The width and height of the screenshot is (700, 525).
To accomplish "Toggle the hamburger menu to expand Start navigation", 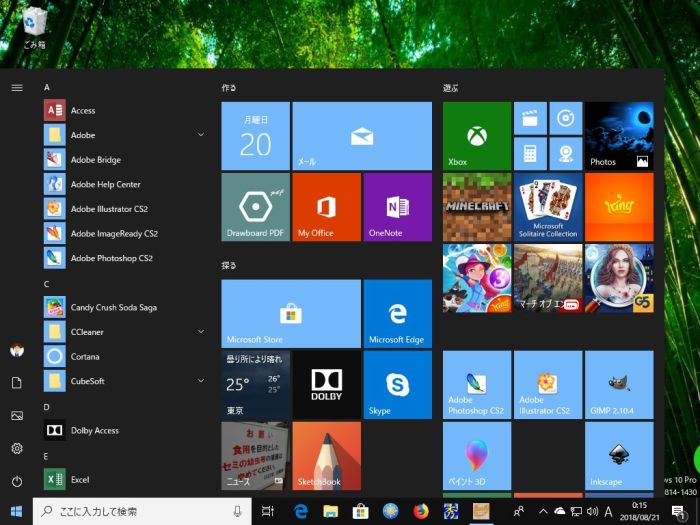I will click(x=17, y=87).
